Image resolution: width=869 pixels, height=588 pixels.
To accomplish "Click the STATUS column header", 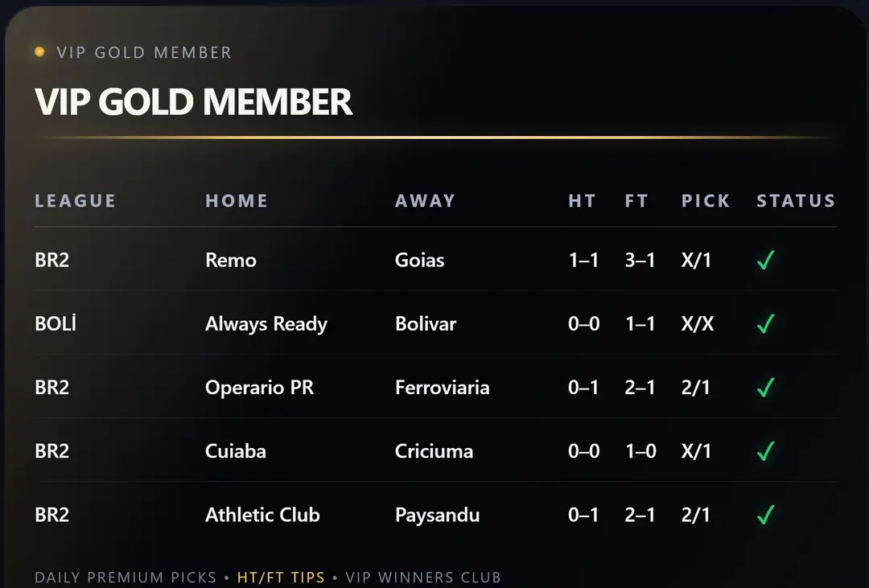I will [796, 201].
